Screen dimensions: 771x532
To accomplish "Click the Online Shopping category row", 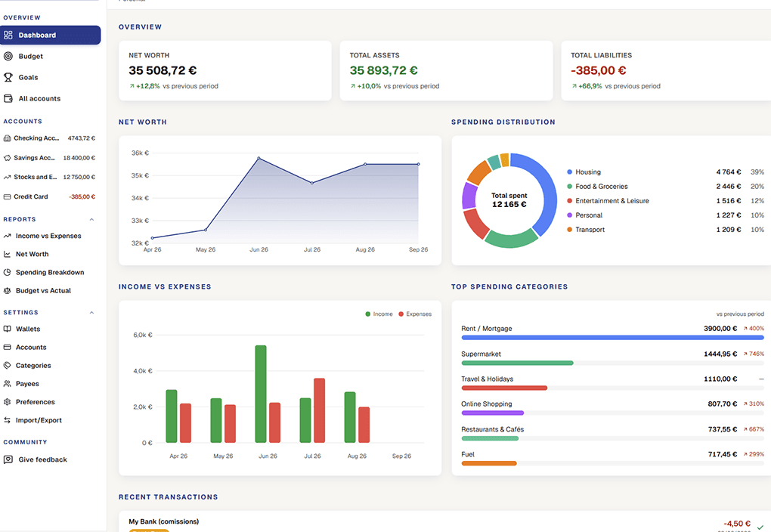I will [x=613, y=408].
